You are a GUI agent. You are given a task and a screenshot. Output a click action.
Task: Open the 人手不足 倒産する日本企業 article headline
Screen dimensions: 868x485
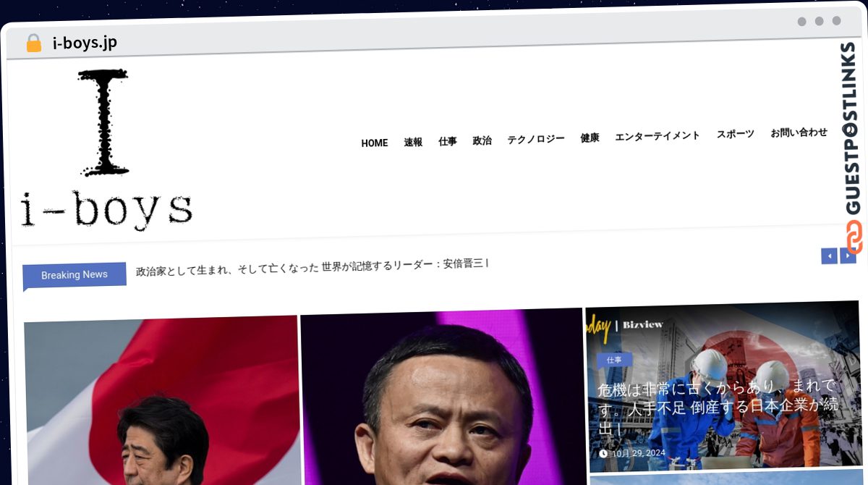click(x=718, y=407)
